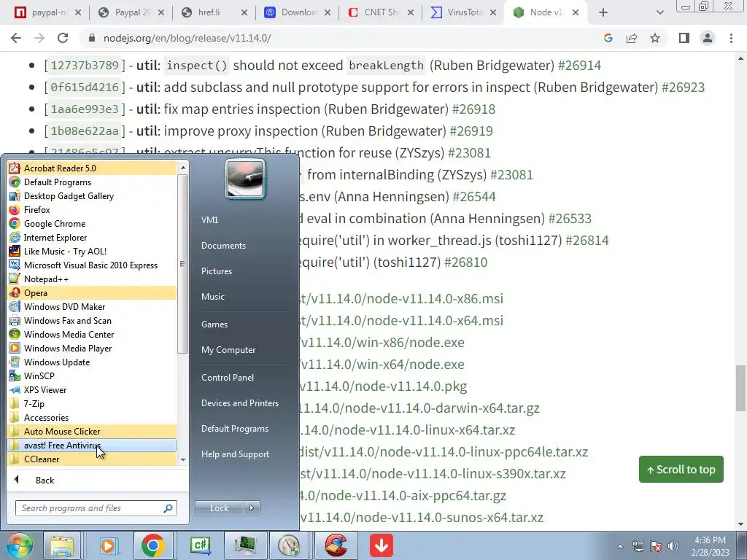Click the Search programs and files box
The height and width of the screenshot is (560, 747).
[x=96, y=508]
